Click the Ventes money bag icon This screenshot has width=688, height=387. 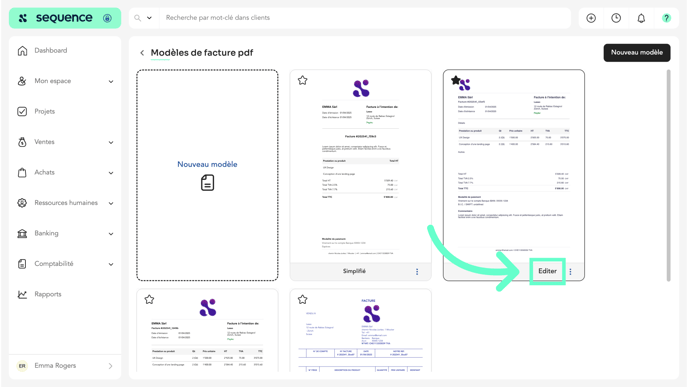click(x=22, y=142)
